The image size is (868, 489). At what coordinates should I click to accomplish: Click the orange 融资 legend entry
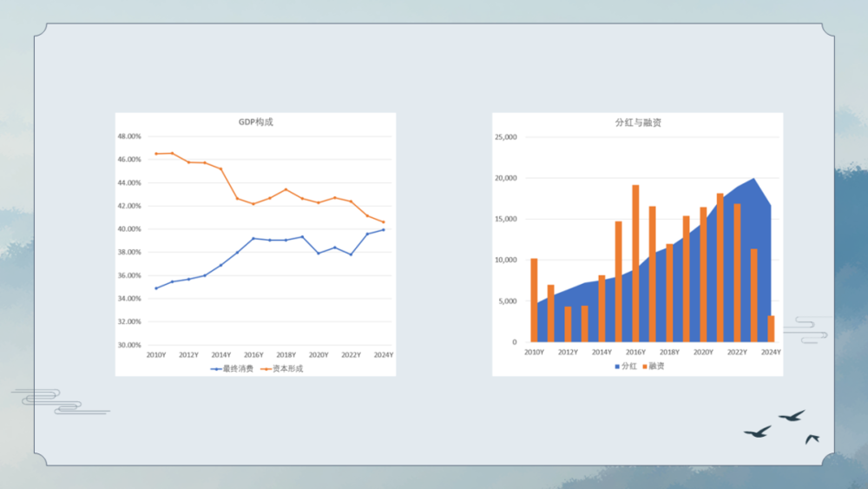[652, 367]
